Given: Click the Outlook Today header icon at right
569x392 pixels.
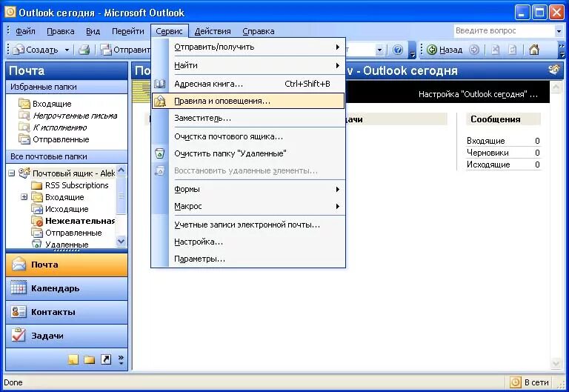Looking at the screenshot, I should tap(553, 70).
